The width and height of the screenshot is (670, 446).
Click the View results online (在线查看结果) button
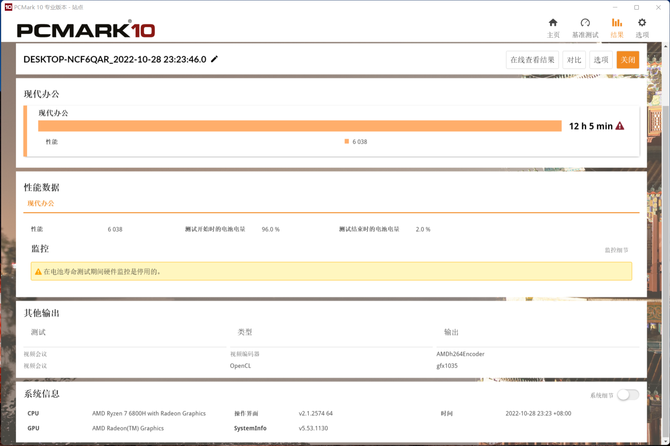click(532, 60)
